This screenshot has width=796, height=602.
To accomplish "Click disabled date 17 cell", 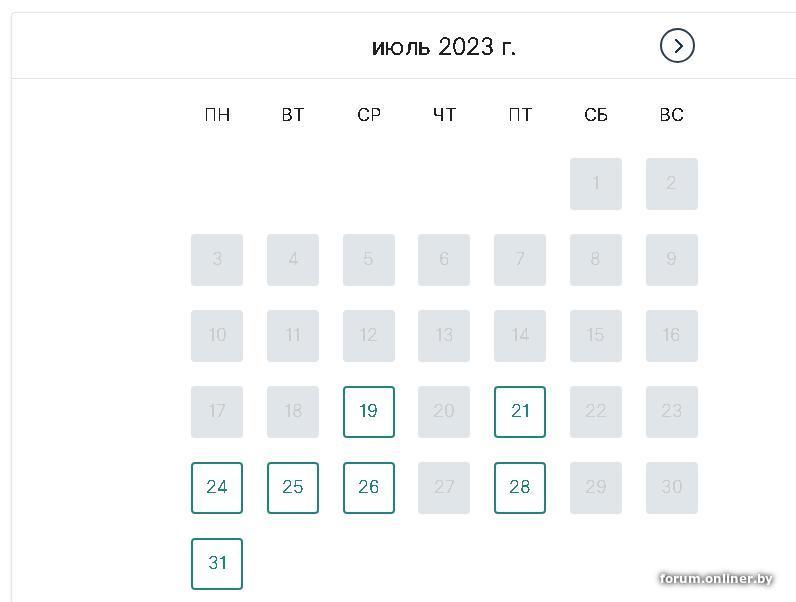I will pyautogui.click(x=217, y=412).
